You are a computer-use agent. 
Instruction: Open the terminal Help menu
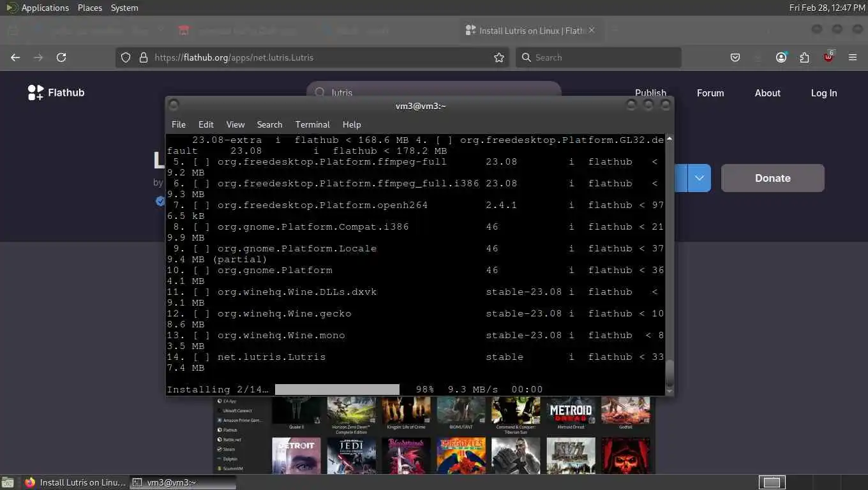pyautogui.click(x=352, y=124)
